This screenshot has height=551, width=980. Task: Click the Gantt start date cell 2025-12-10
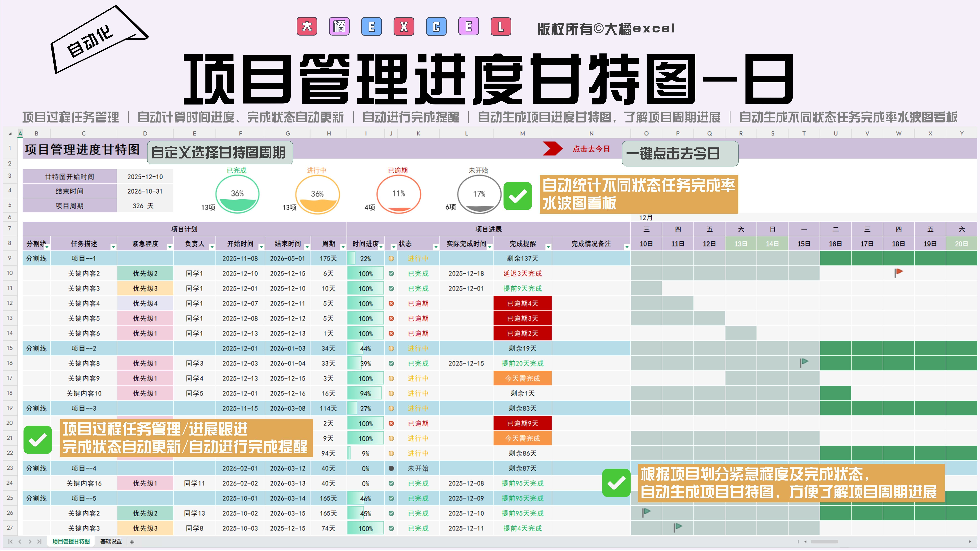pos(145,177)
